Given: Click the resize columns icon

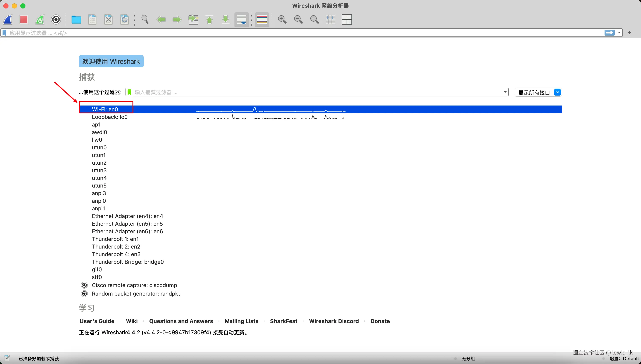Looking at the screenshot, I should (330, 19).
